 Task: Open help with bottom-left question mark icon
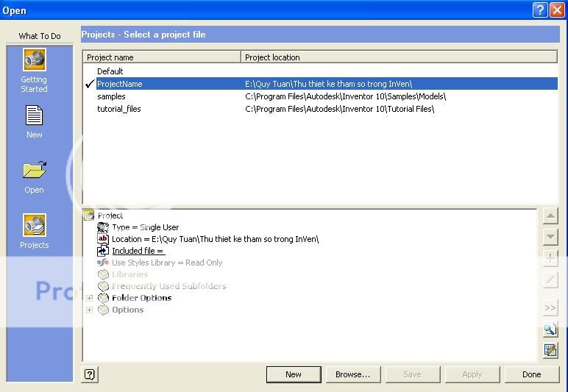click(90, 374)
